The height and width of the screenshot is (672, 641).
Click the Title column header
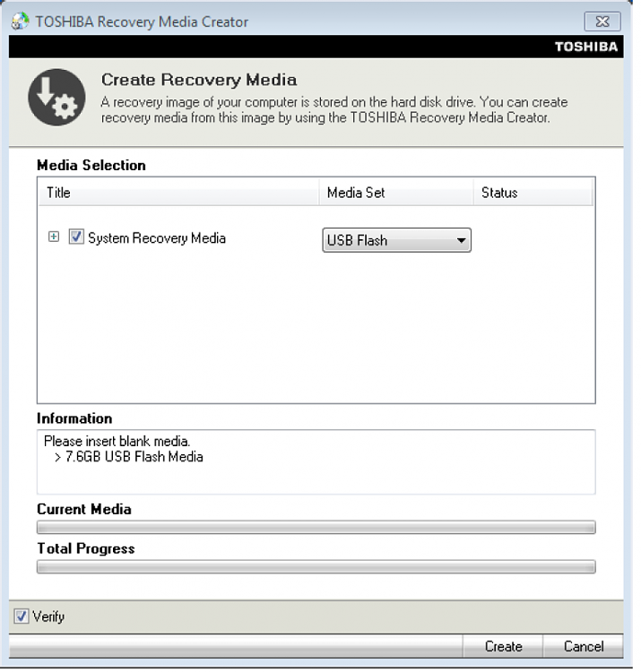(x=178, y=193)
